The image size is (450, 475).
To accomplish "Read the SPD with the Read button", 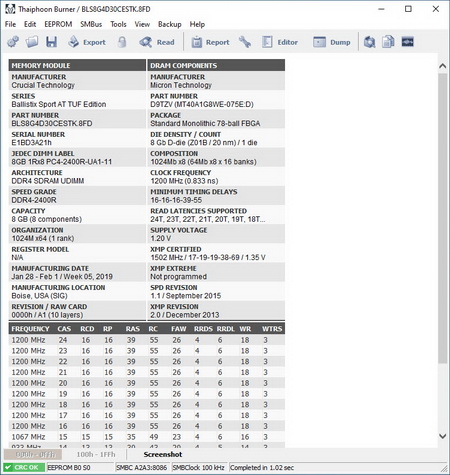I will (157, 42).
